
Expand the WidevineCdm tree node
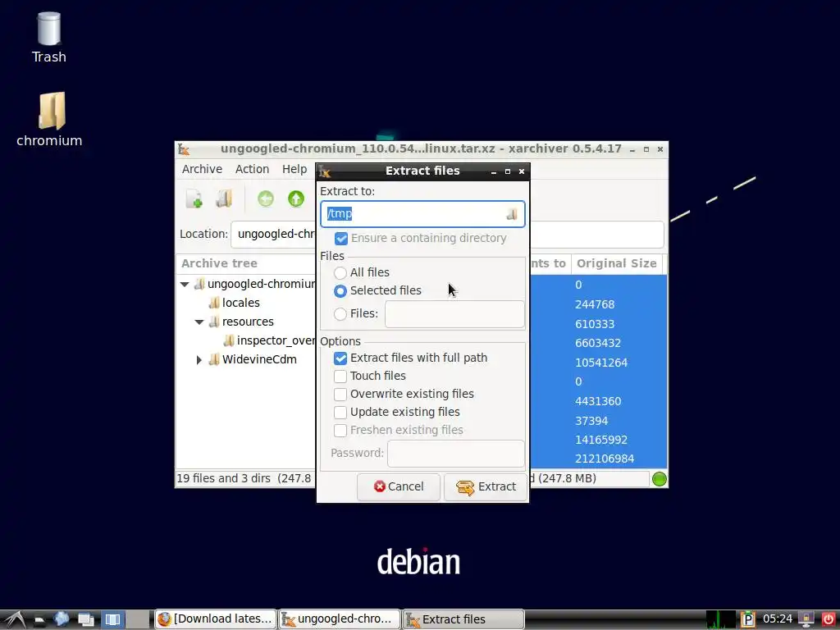tap(199, 359)
